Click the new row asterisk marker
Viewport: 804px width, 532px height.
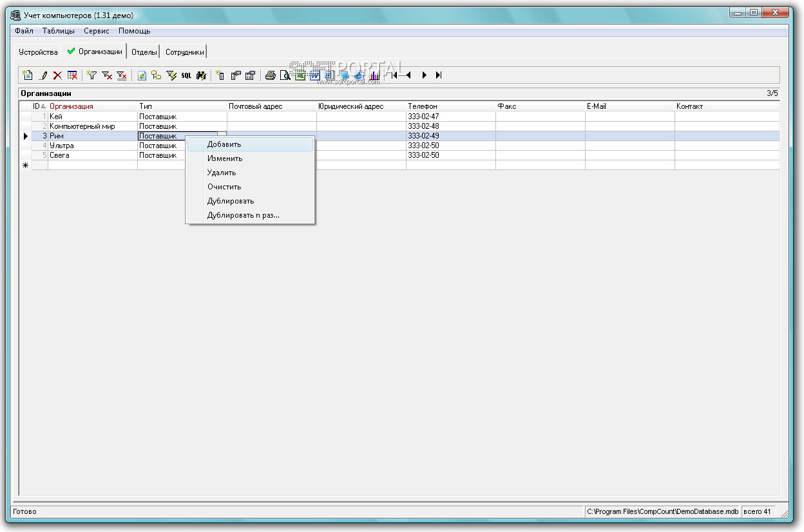[26, 166]
